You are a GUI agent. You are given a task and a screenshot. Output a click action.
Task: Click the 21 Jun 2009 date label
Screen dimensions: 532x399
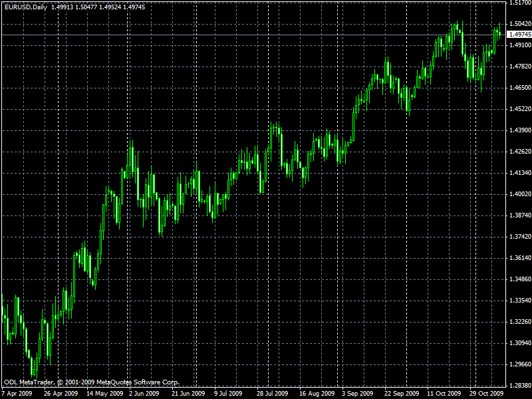point(188,394)
